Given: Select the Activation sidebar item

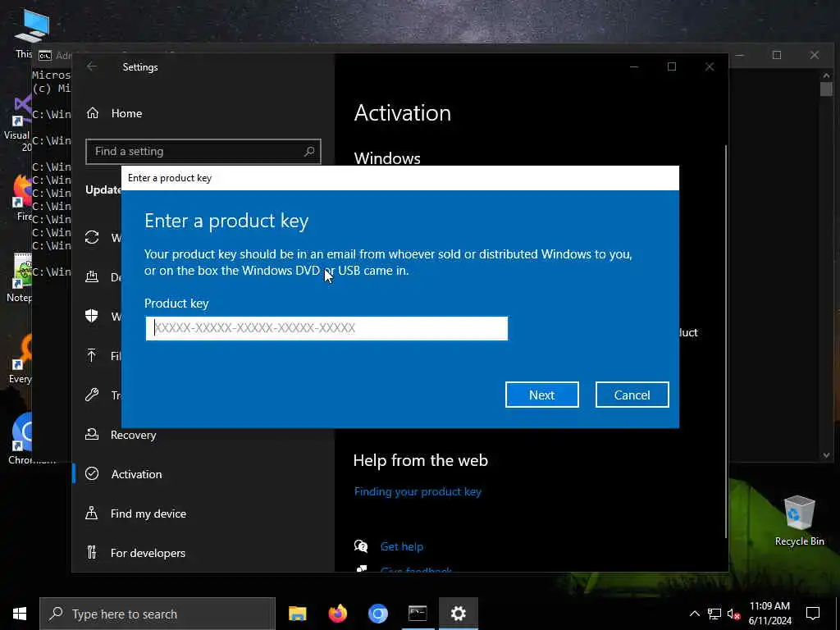Looking at the screenshot, I should [136, 474].
